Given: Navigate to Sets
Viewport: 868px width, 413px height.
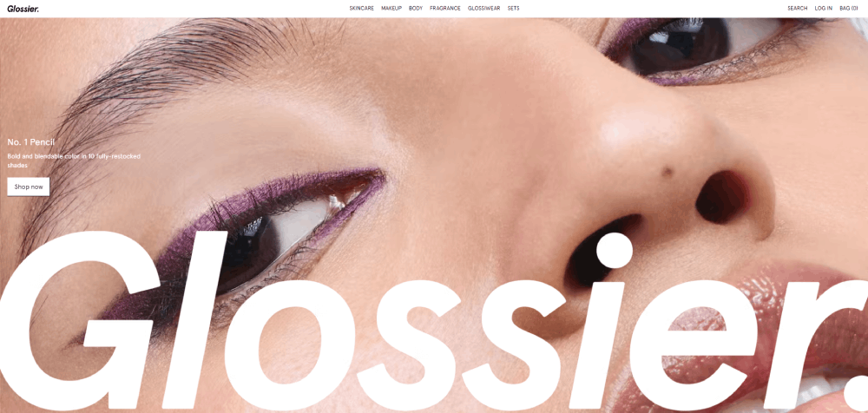Looking at the screenshot, I should 513,9.
